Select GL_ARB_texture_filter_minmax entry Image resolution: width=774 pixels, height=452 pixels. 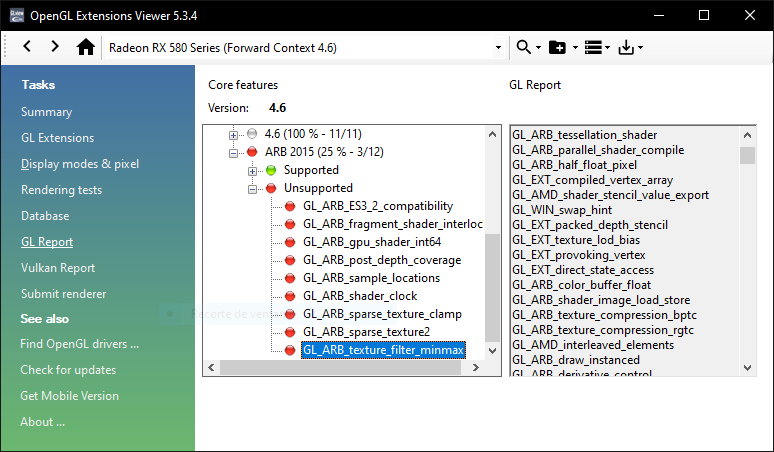[x=384, y=350]
